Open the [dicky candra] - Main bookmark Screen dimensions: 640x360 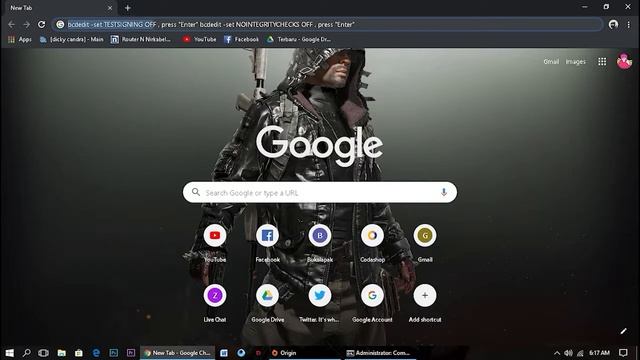coord(71,40)
